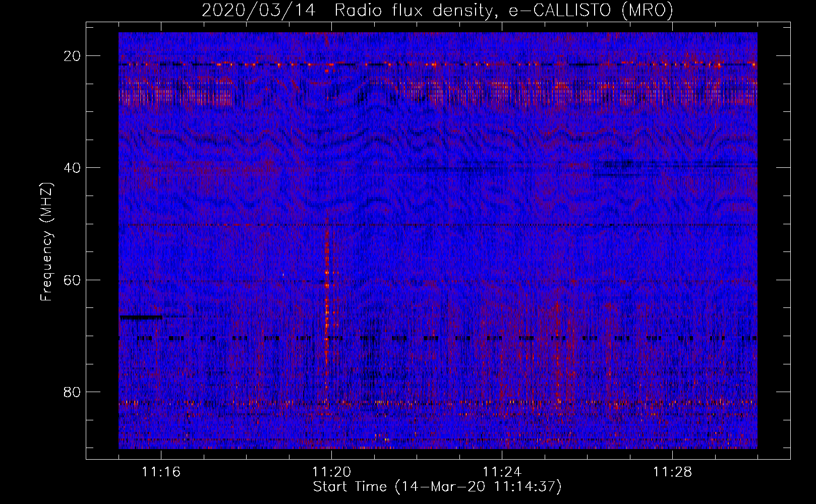
Task: Click the 60 MHz frequency tick label
Action: [73, 280]
